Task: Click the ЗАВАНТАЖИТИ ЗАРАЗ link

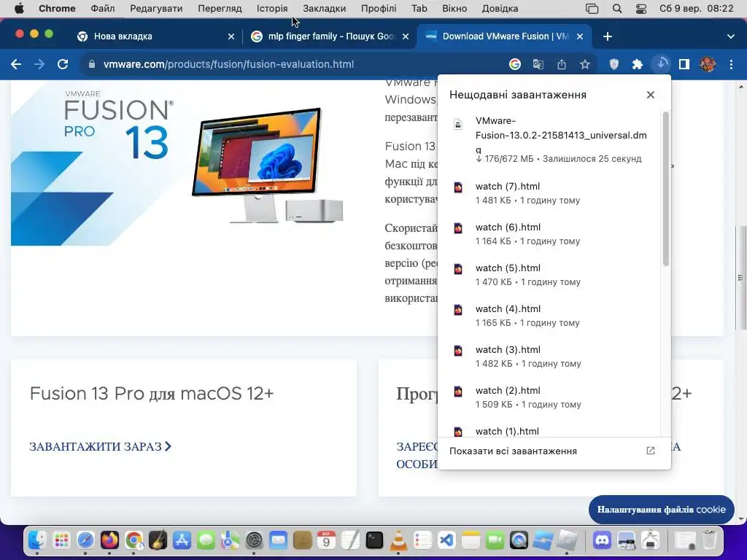Action: coord(100,447)
